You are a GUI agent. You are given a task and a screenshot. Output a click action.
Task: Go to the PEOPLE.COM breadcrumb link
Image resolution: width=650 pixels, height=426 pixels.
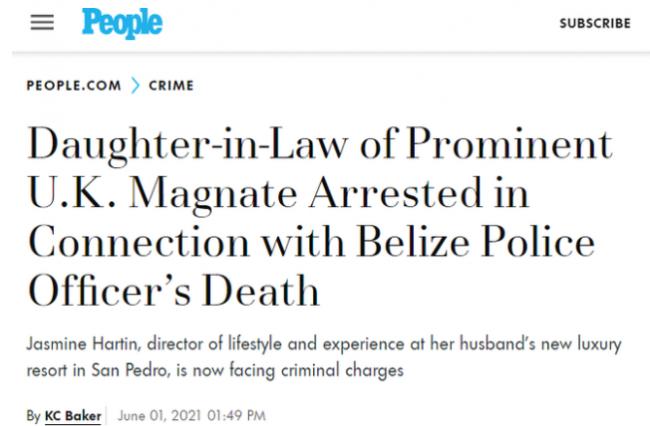[74, 86]
